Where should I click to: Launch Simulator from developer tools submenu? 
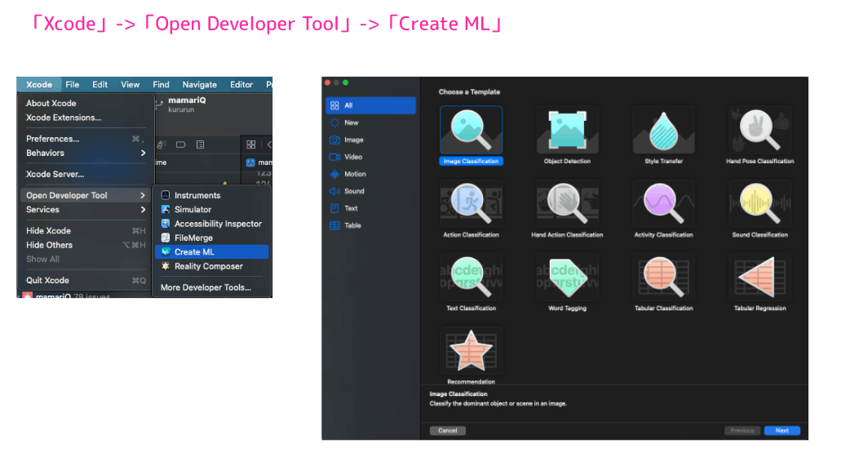pyautogui.click(x=212, y=209)
